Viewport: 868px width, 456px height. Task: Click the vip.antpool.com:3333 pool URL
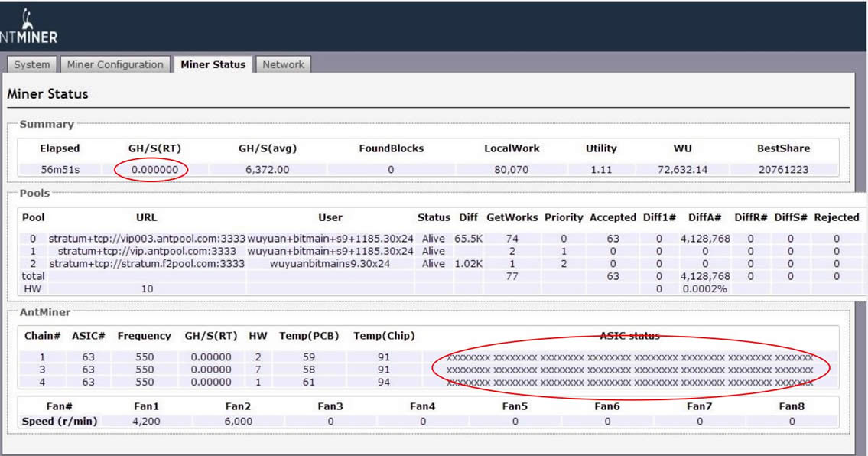[147, 251]
